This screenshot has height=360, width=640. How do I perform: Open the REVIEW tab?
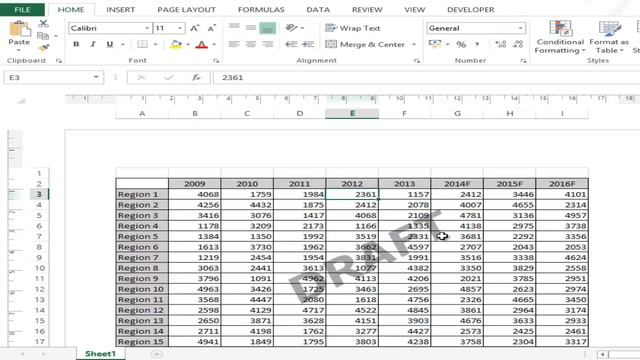pyautogui.click(x=367, y=9)
